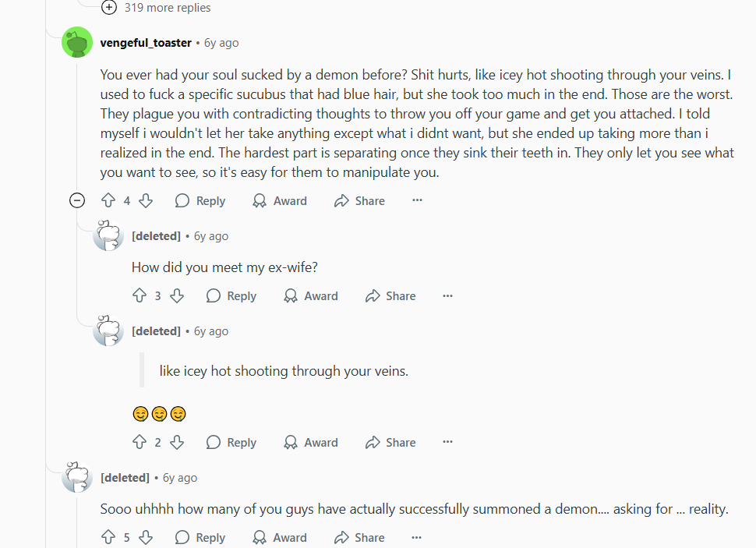Viewport: 756px width, 548px height.
Task: Downvote the ex-wife reply
Action: coord(177,296)
